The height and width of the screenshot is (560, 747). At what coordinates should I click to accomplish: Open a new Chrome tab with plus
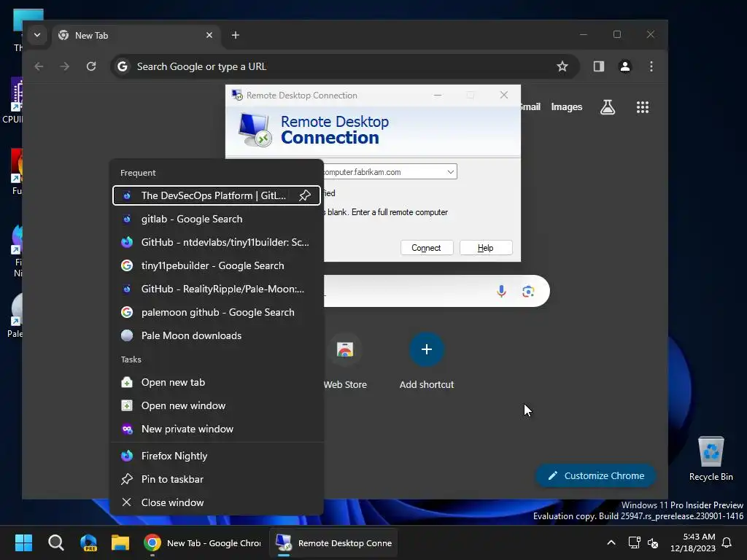(x=236, y=35)
